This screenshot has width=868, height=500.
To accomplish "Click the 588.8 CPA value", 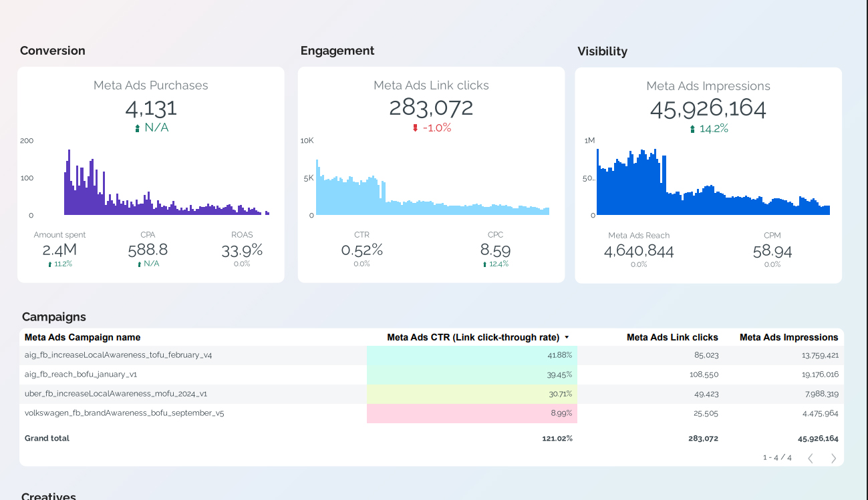I will [x=148, y=250].
